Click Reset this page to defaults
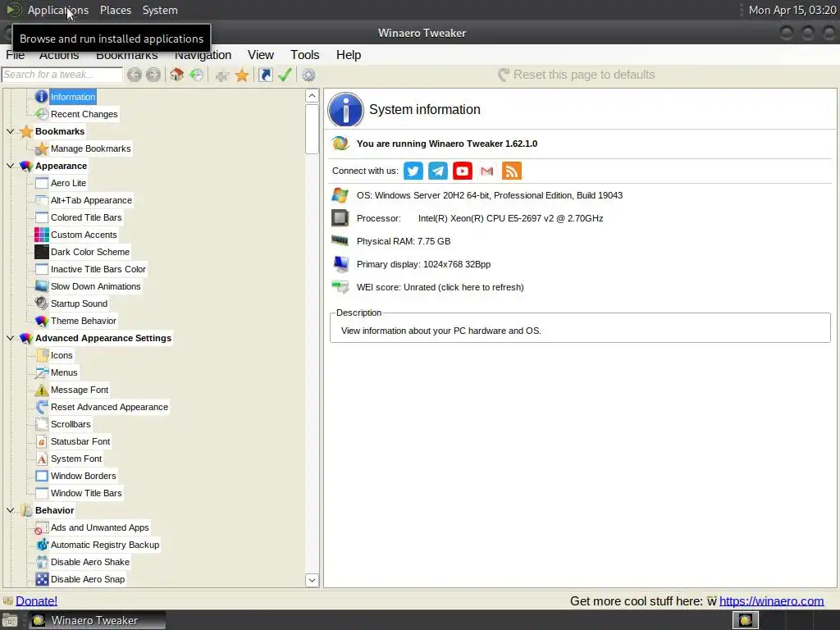Screen dimensions: 840x630 [577, 75]
